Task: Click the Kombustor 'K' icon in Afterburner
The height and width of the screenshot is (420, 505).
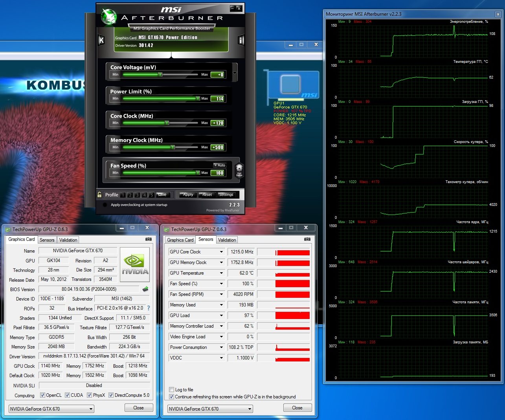Action: [x=101, y=40]
